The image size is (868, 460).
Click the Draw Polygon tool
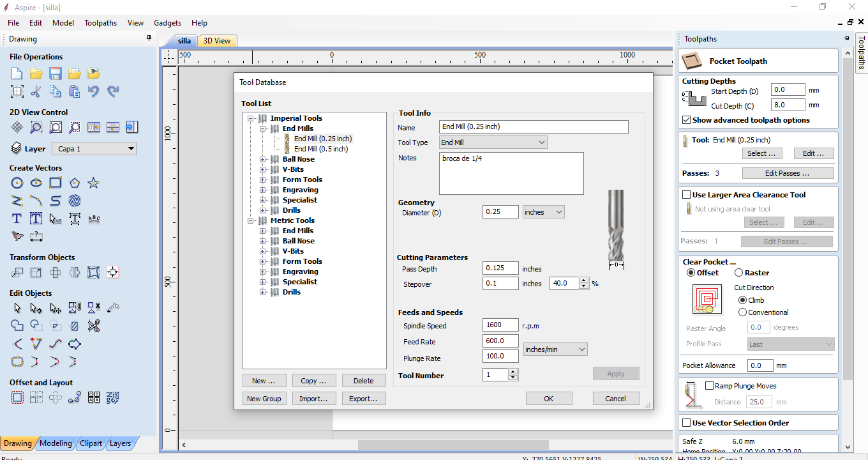tap(75, 183)
